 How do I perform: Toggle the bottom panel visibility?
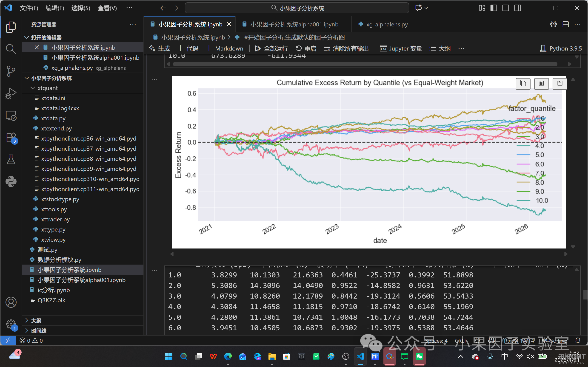506,8
